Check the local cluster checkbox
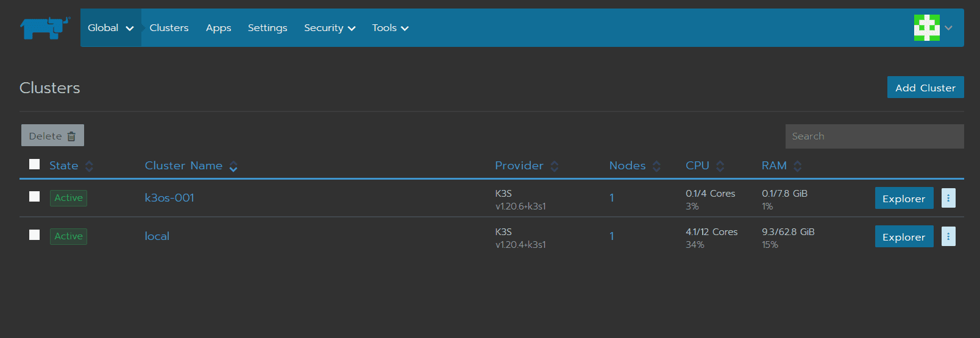 tap(35, 234)
